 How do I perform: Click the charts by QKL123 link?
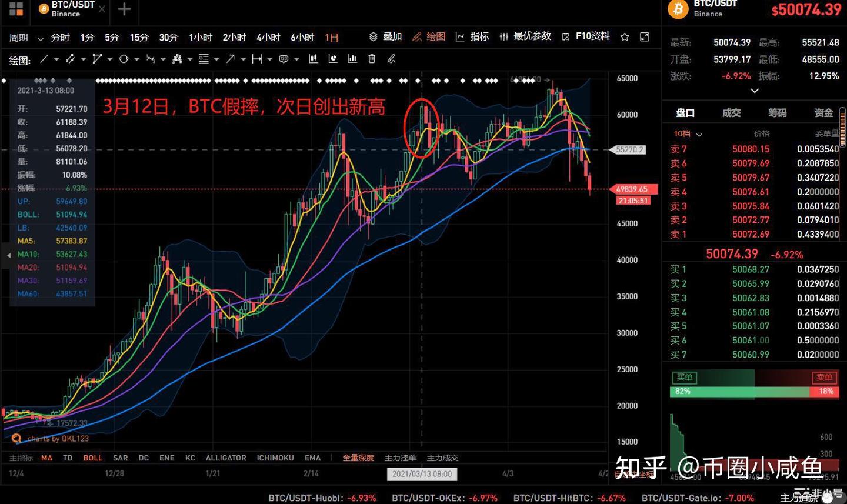click(x=50, y=438)
